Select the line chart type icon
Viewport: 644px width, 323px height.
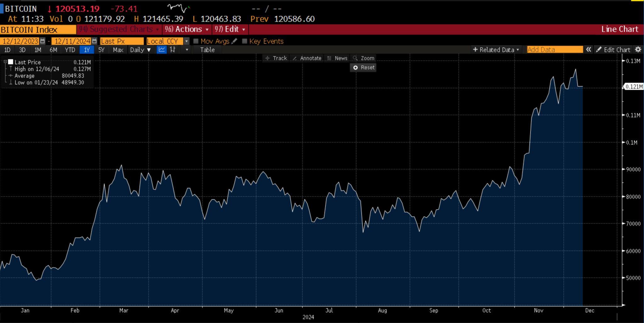pyautogui.click(x=162, y=49)
